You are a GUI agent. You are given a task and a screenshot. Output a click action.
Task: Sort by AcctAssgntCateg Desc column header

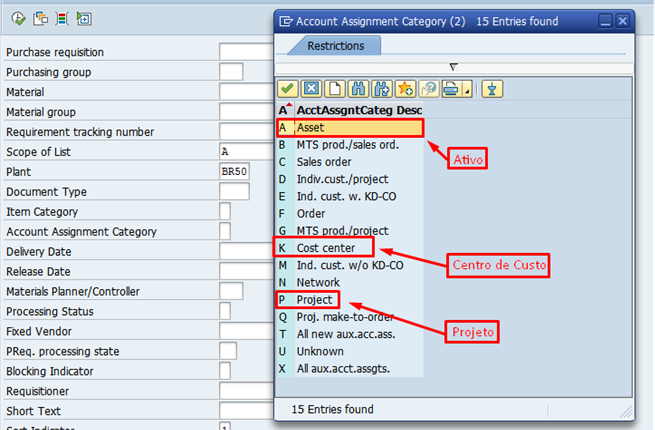click(359, 109)
